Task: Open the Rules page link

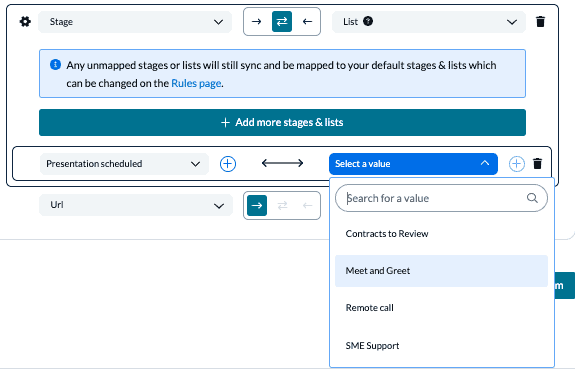Action: click(196, 83)
